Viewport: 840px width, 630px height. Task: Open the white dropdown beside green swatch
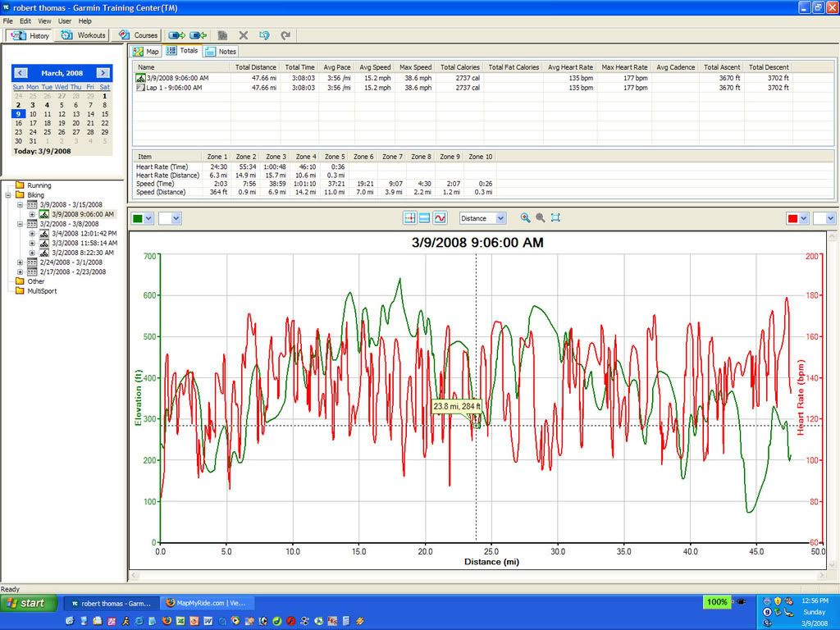coord(171,218)
